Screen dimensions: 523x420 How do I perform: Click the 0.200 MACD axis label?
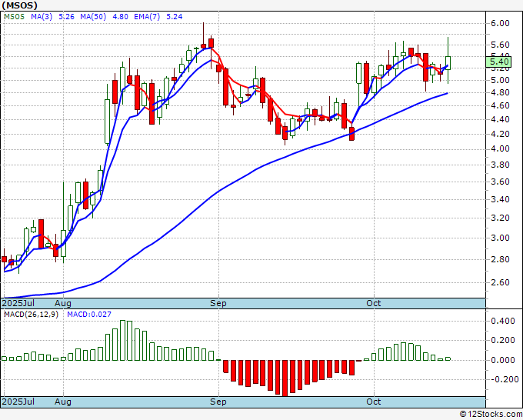click(503, 340)
